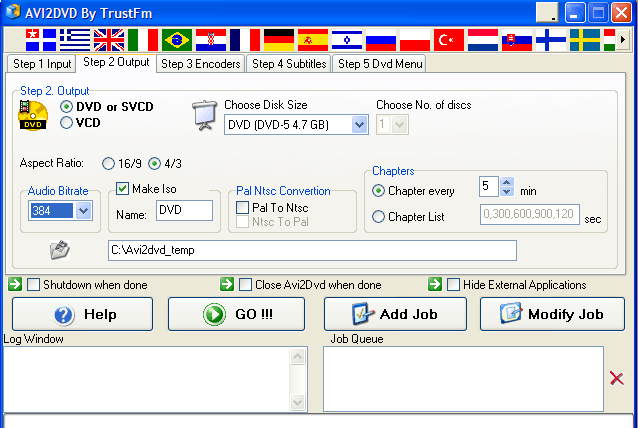The height and width of the screenshot is (428, 638).
Task: Click the yellow DVD disc icon
Action: (33, 116)
